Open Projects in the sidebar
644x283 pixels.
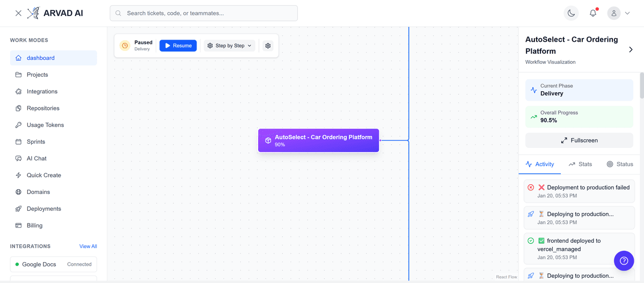pyautogui.click(x=54, y=75)
